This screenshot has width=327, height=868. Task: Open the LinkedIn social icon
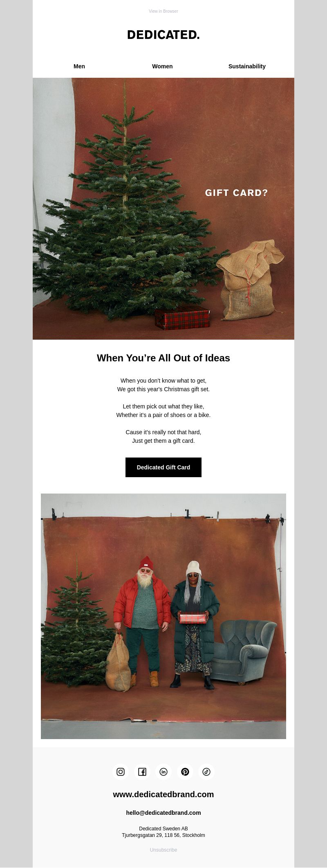point(163,772)
